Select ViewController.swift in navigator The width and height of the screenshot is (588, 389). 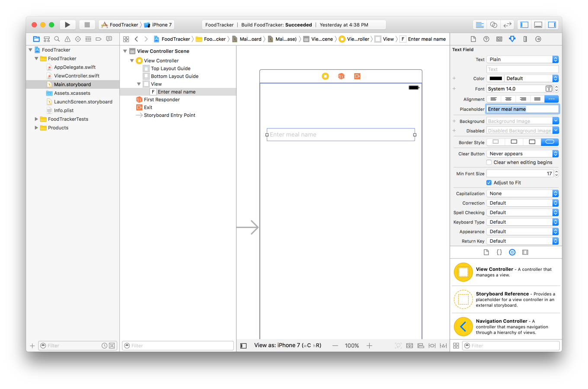(77, 76)
